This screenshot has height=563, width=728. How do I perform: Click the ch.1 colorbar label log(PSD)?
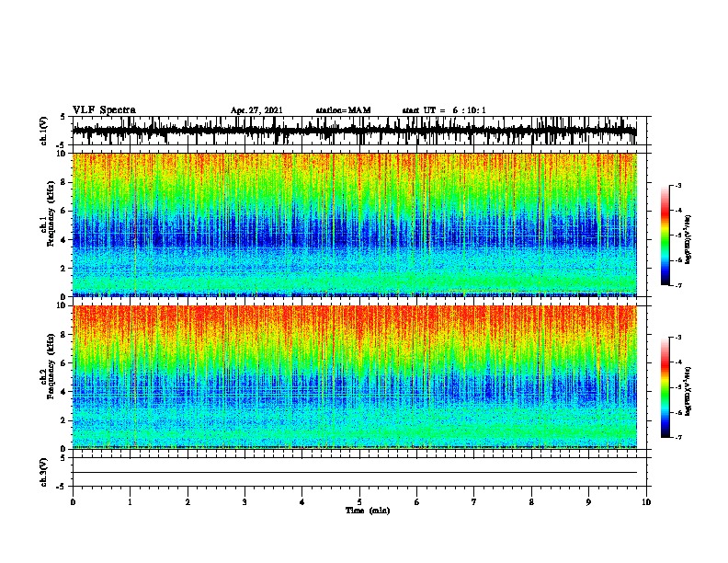click(x=688, y=239)
